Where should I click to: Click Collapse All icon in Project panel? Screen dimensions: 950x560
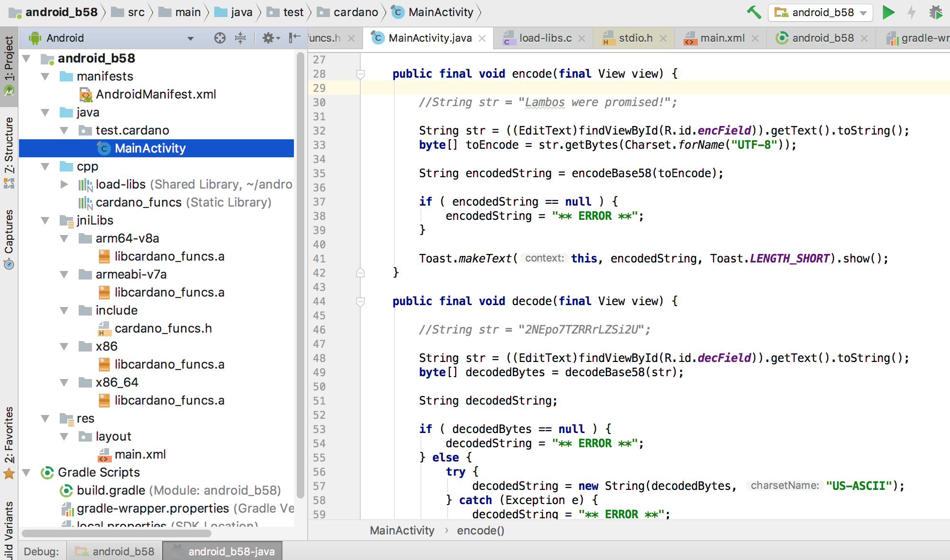(240, 38)
